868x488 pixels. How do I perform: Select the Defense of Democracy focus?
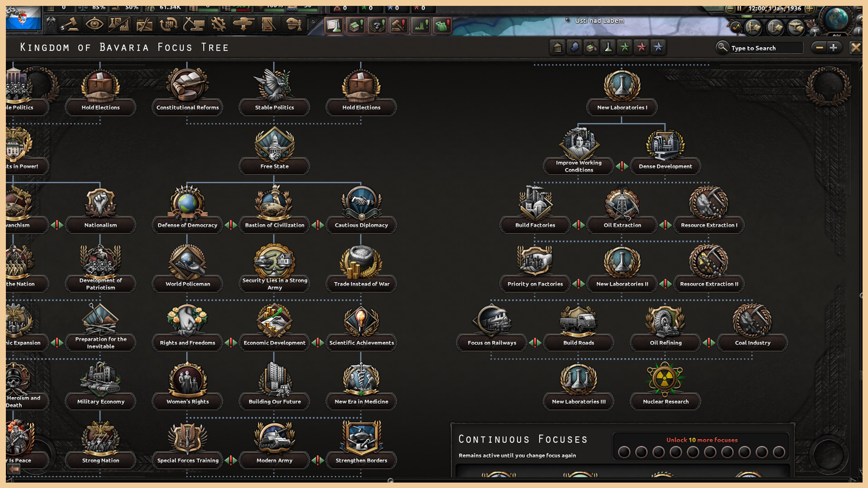(x=188, y=210)
